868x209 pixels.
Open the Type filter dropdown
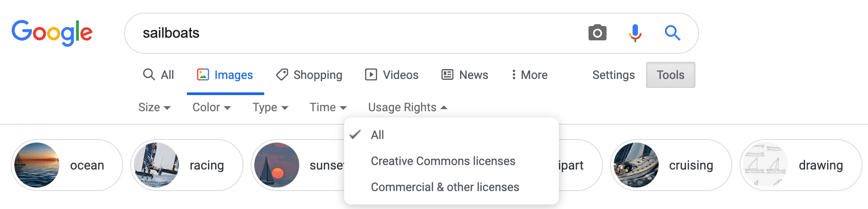point(270,107)
